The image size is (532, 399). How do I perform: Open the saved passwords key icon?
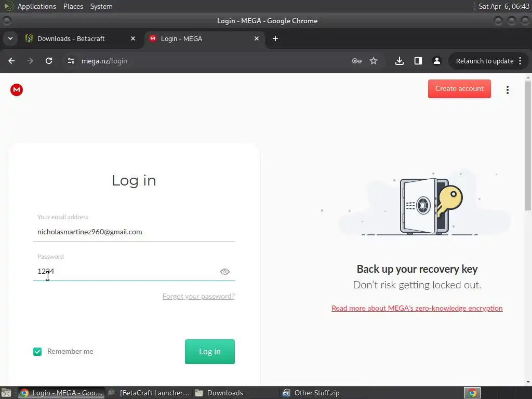[x=356, y=61]
